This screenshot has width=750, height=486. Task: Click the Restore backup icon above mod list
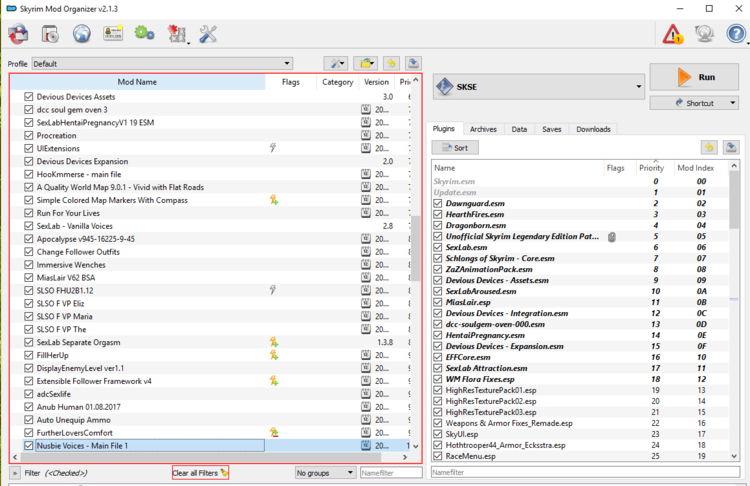tap(391, 63)
